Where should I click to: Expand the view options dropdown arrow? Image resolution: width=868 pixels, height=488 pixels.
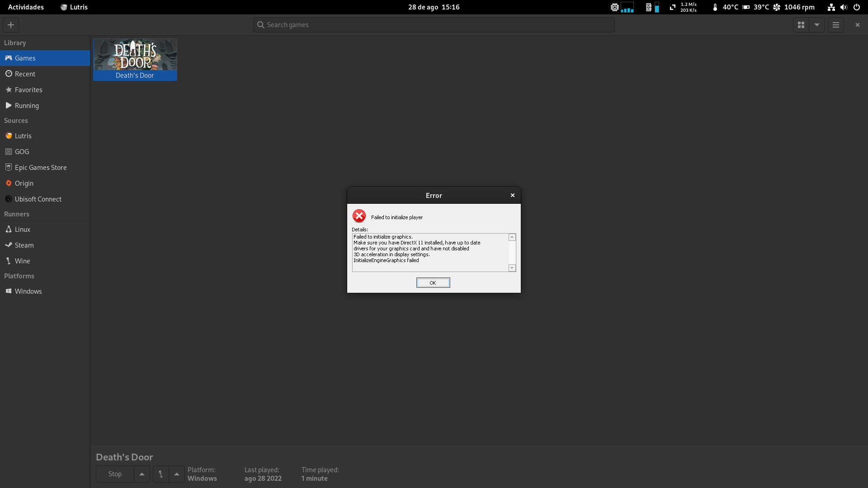click(x=817, y=25)
